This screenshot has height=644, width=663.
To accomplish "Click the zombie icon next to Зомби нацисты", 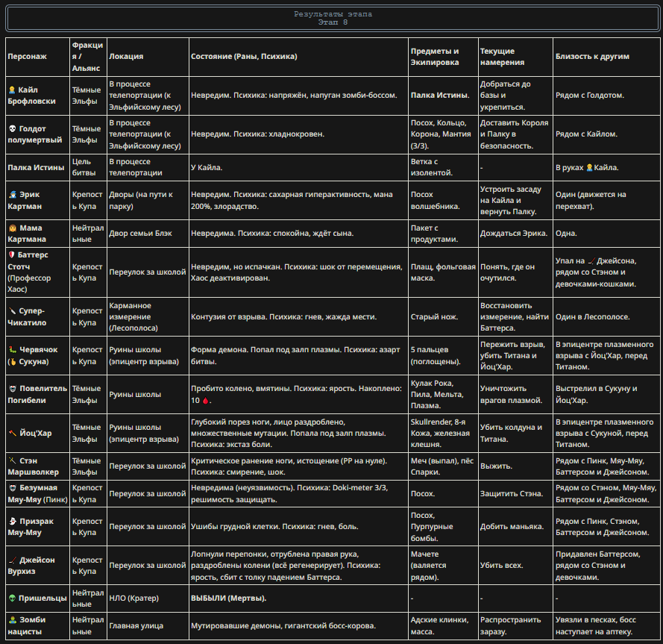I will (13, 620).
